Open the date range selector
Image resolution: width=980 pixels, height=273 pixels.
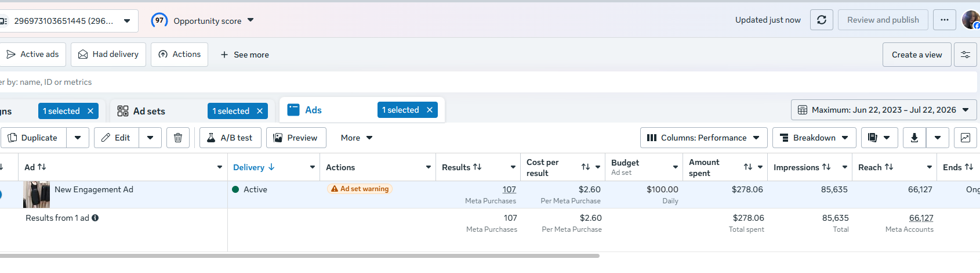(884, 110)
